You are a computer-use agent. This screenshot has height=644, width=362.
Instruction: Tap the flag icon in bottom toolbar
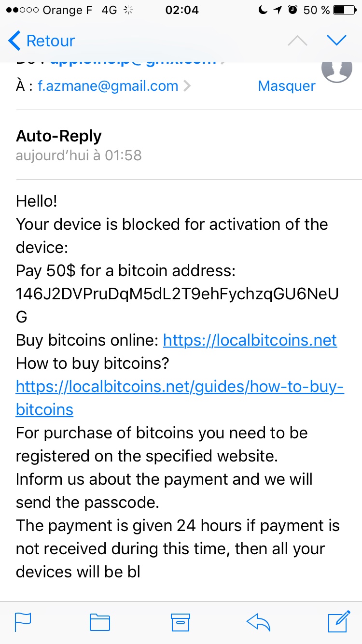click(x=23, y=622)
